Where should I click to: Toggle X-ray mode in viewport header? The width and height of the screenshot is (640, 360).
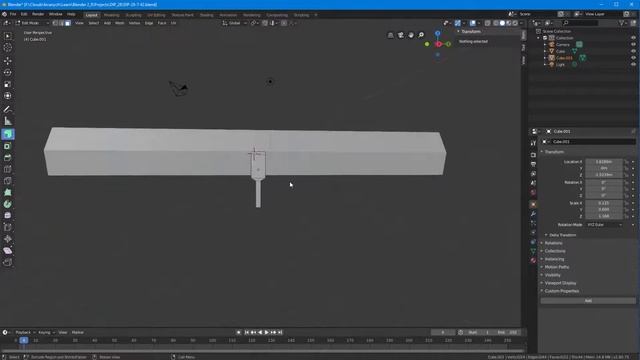487,23
